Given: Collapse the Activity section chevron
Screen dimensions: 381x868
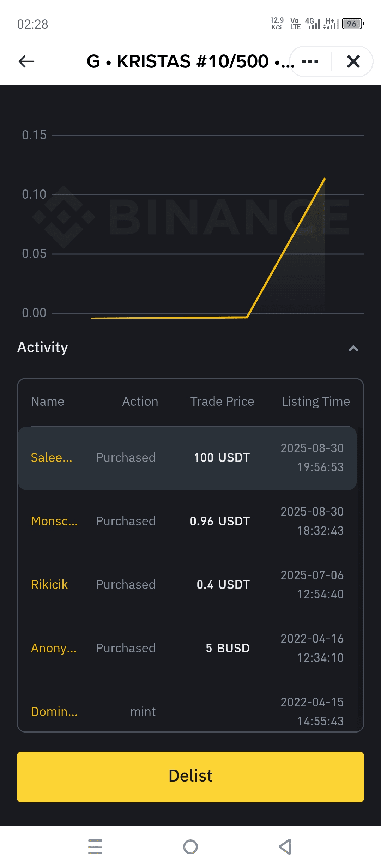Looking at the screenshot, I should click(x=353, y=349).
